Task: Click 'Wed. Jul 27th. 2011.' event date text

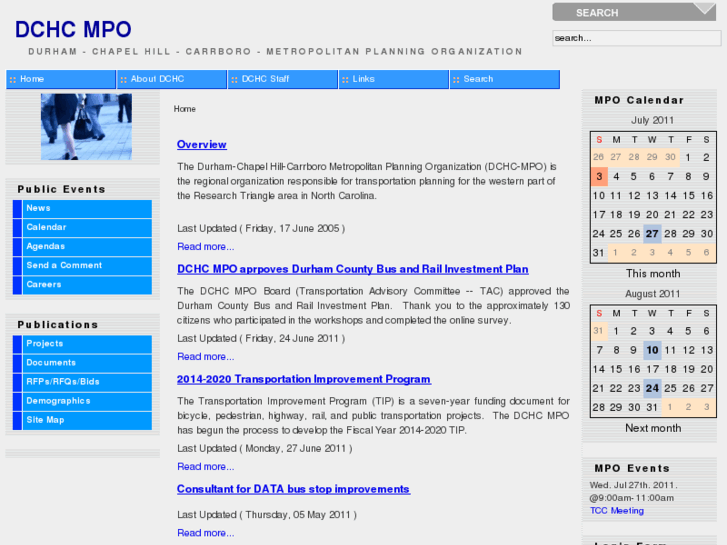Action: pos(633,485)
